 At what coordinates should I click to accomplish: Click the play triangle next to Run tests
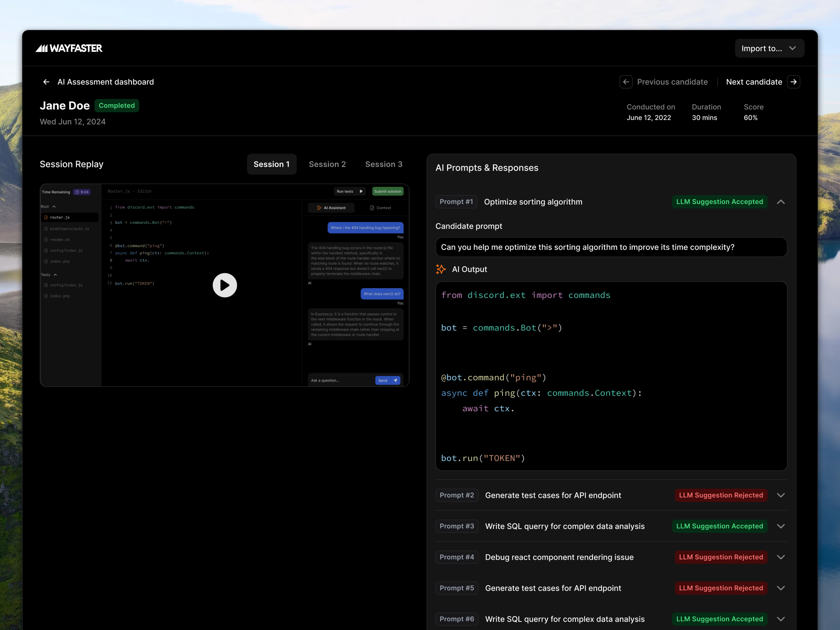click(x=361, y=191)
